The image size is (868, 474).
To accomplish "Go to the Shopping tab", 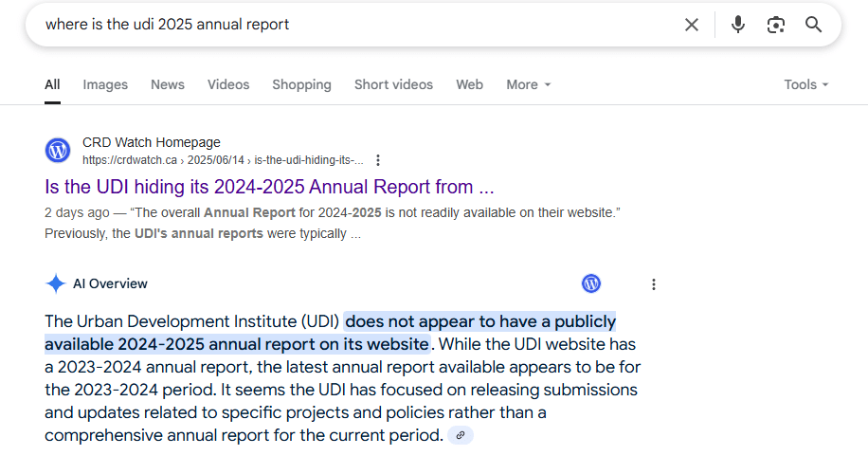I will click(301, 84).
